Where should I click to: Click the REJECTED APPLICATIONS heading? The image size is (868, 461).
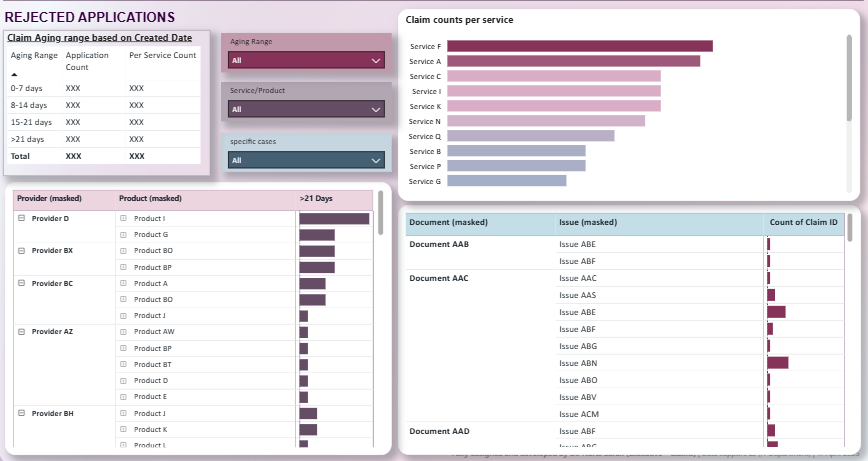point(90,17)
